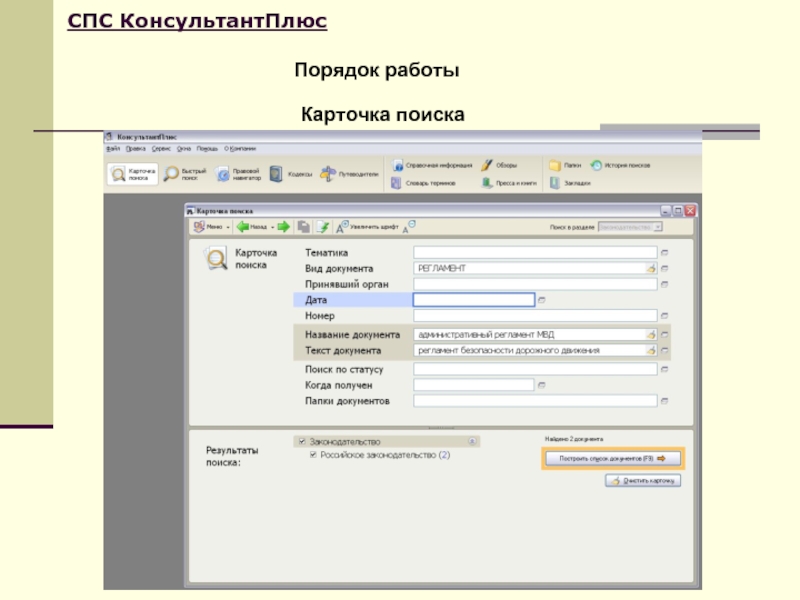The width and height of the screenshot is (800, 600).
Task: Open Справочная информация
Action: point(433,165)
